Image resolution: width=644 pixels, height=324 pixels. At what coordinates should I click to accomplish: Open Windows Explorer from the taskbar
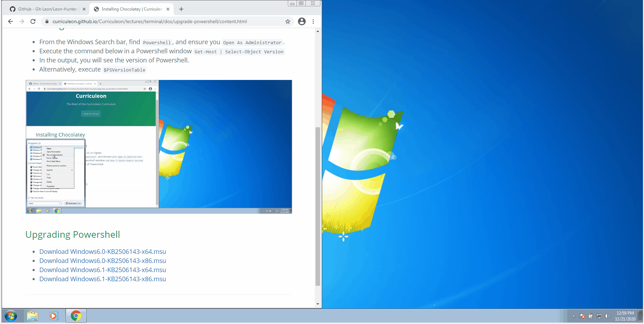(x=33, y=316)
